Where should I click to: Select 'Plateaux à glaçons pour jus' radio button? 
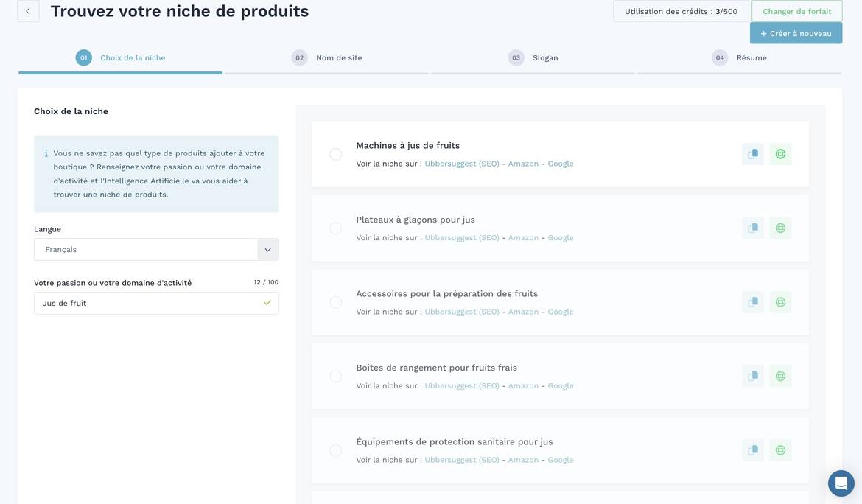coord(335,228)
